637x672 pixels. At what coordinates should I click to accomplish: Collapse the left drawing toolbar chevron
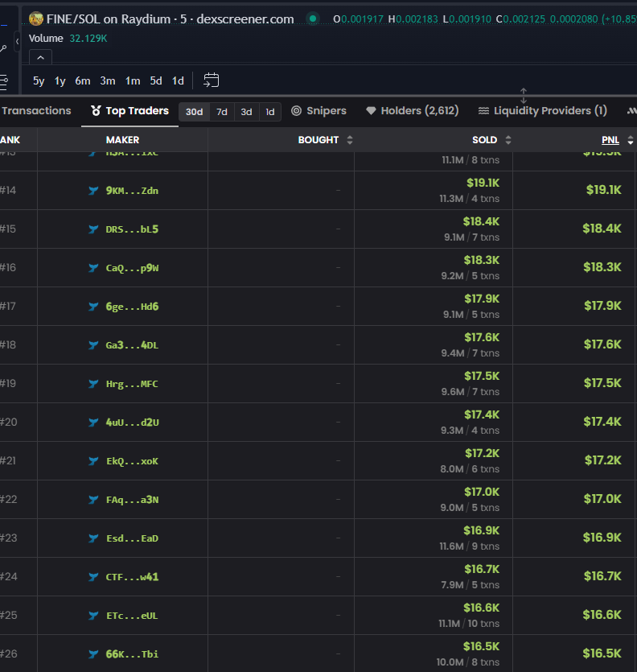click(x=17, y=42)
